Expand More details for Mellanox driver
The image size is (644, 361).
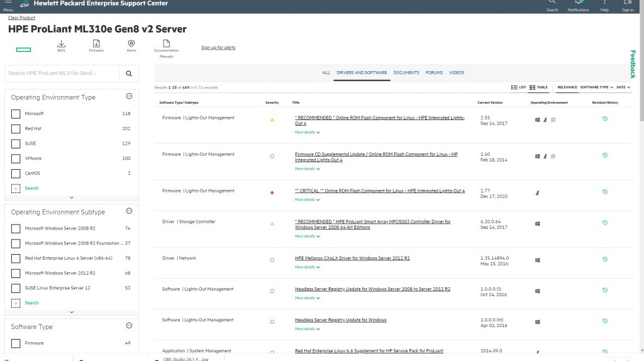(307, 267)
